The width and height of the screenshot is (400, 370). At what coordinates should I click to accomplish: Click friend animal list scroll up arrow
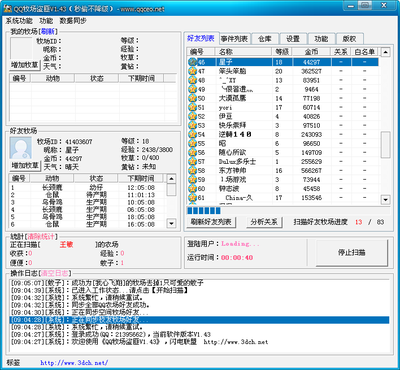tap(171, 178)
